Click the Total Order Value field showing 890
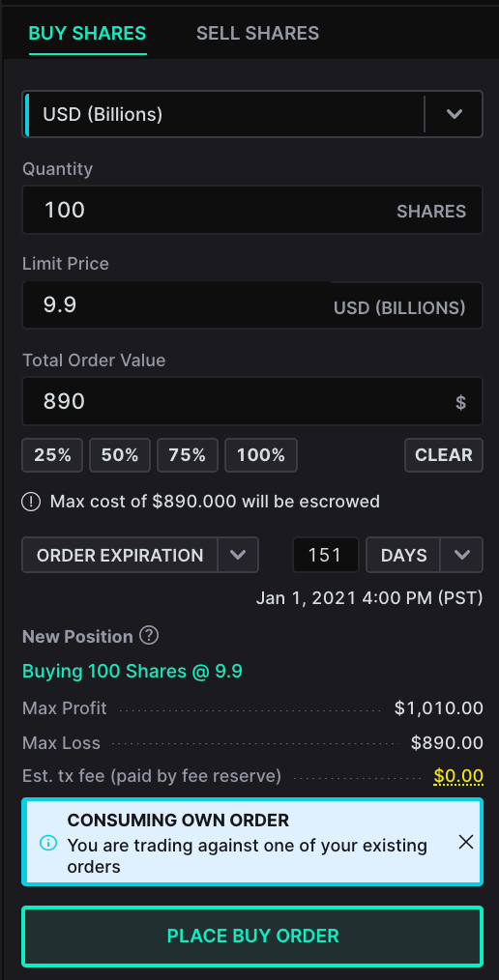 coord(252,401)
